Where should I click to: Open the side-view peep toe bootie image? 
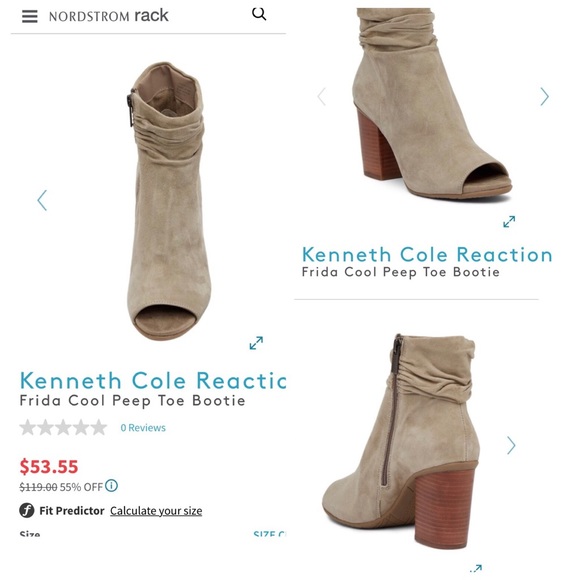pos(431,104)
